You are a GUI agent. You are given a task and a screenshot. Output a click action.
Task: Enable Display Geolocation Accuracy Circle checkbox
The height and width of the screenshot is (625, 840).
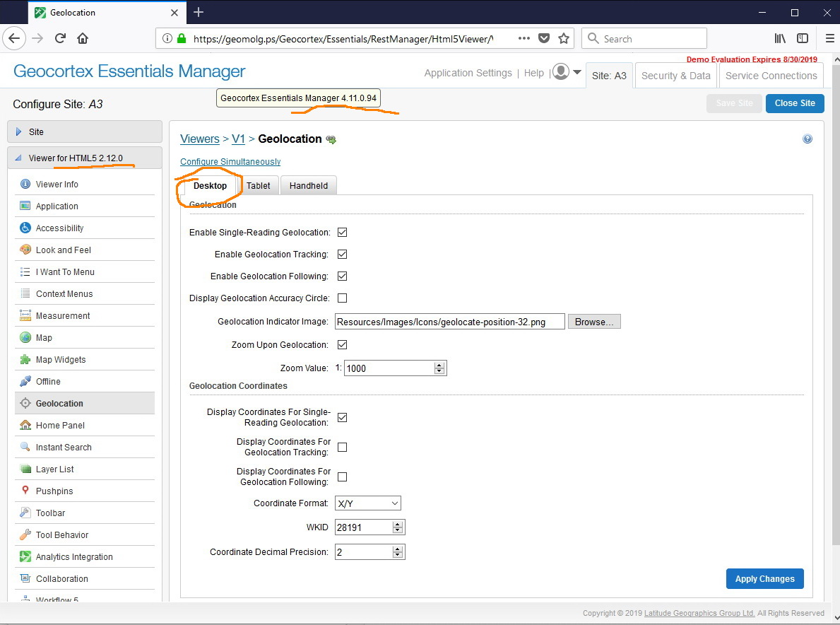(x=343, y=298)
